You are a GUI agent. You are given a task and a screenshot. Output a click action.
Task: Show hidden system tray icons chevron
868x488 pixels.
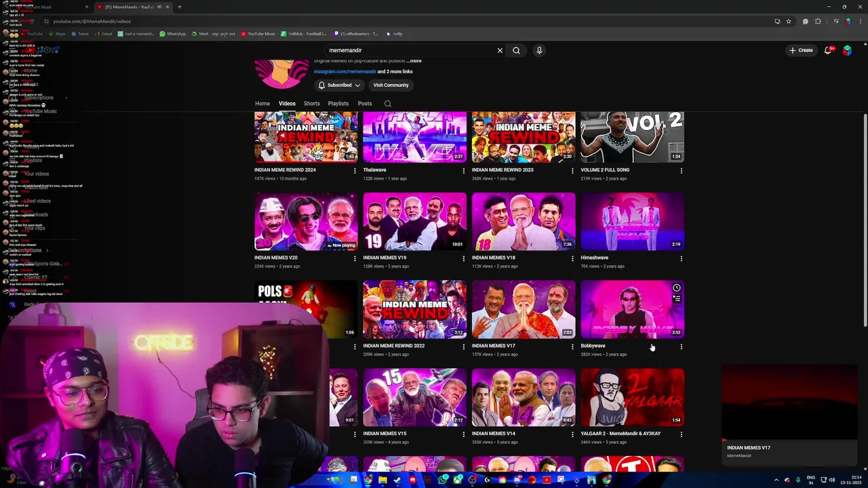tap(776, 480)
